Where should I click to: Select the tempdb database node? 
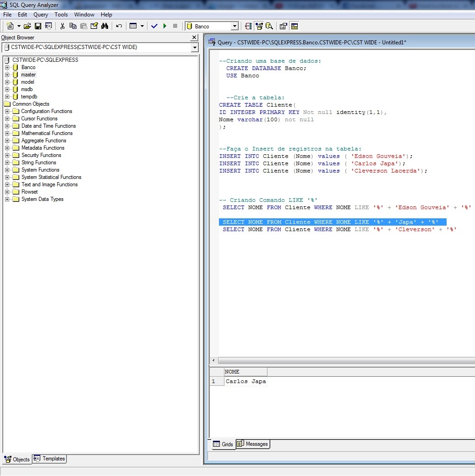[28, 97]
